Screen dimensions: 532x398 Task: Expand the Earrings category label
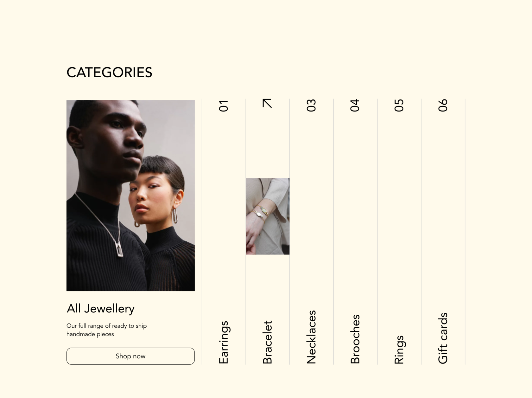[224, 342]
